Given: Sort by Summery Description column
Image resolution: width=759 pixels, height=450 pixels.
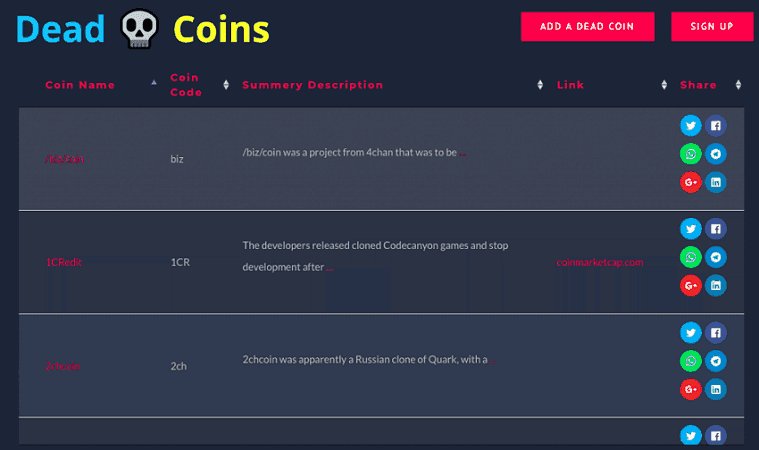Looking at the screenshot, I should coord(312,85).
